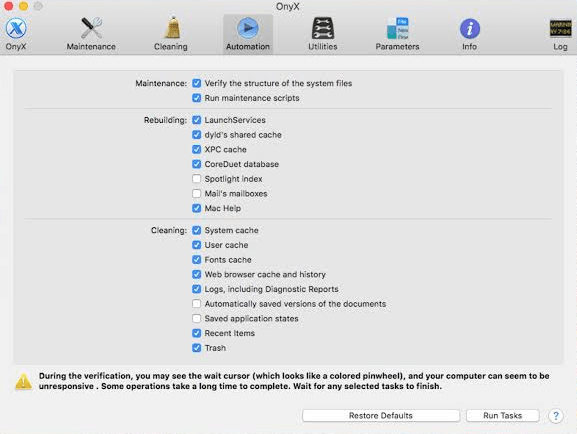Viewport: 577px width, 434px height.
Task: Disable the Trash cleaning checkbox
Action: 197,348
